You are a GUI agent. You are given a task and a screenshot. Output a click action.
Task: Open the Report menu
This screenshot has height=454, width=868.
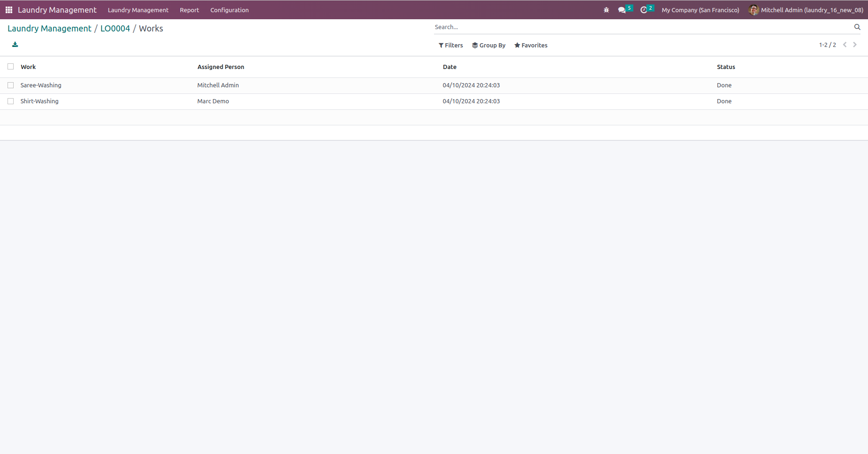pos(189,10)
